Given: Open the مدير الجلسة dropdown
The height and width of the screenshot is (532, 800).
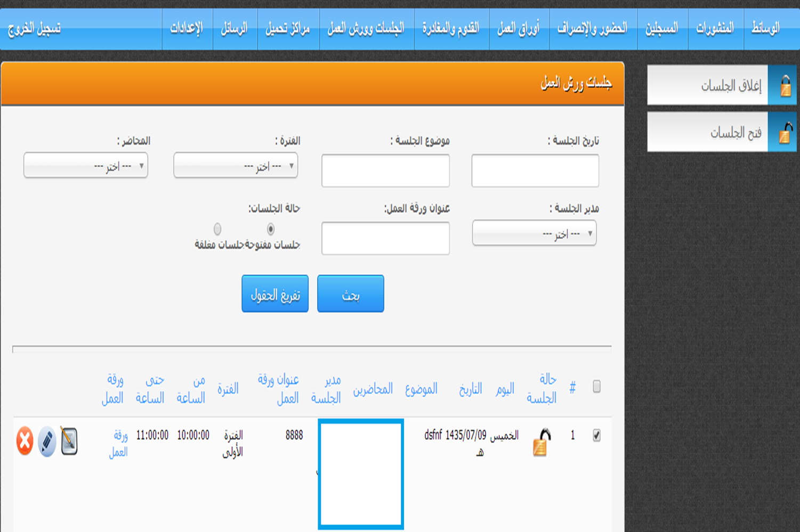Looking at the screenshot, I should point(534,233).
